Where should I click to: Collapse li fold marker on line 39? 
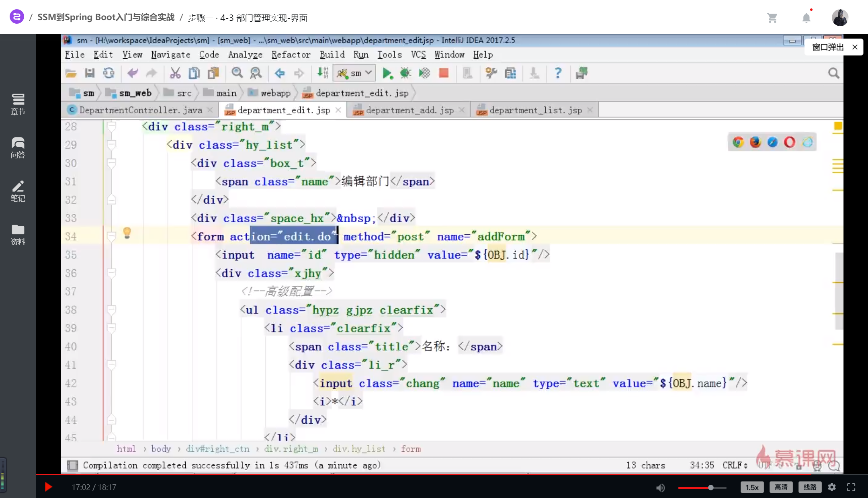tap(112, 328)
